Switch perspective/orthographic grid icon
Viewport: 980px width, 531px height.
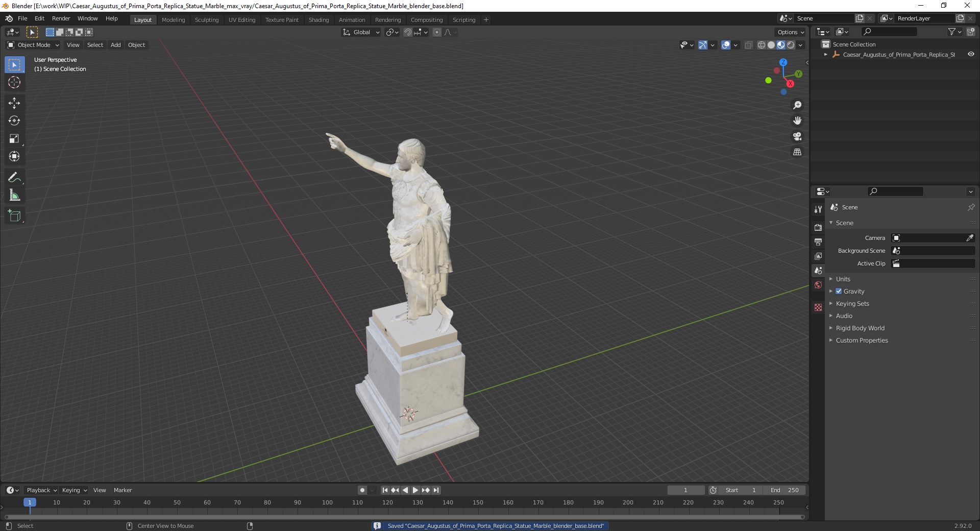click(797, 152)
